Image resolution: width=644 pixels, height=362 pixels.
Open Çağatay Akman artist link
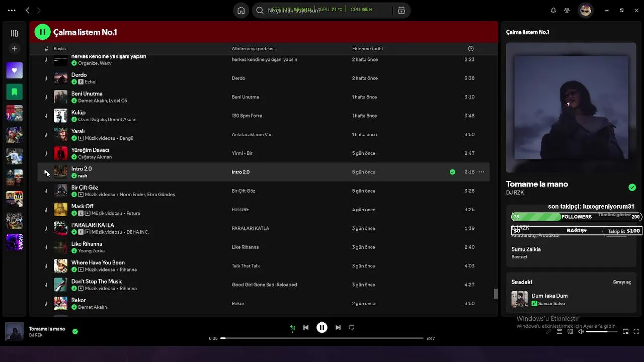pos(95,157)
